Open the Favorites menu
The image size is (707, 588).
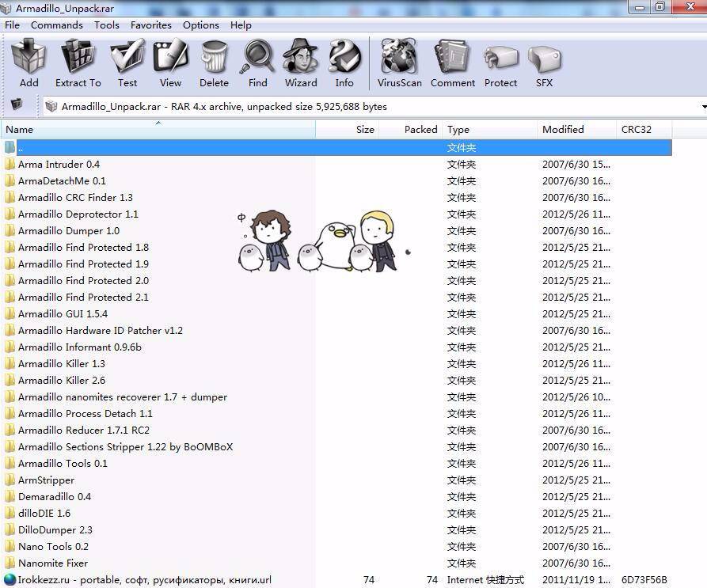(151, 25)
